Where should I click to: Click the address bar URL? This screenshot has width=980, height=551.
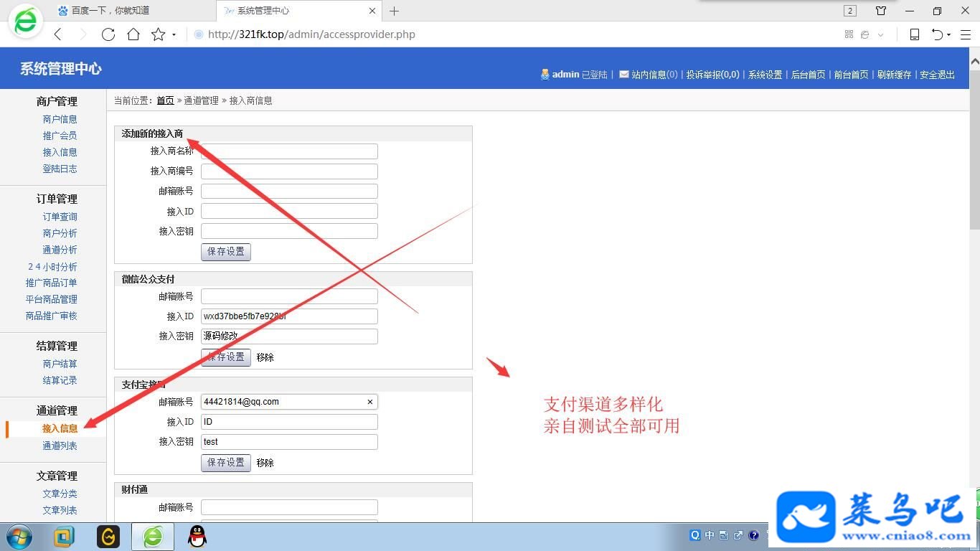311,34
